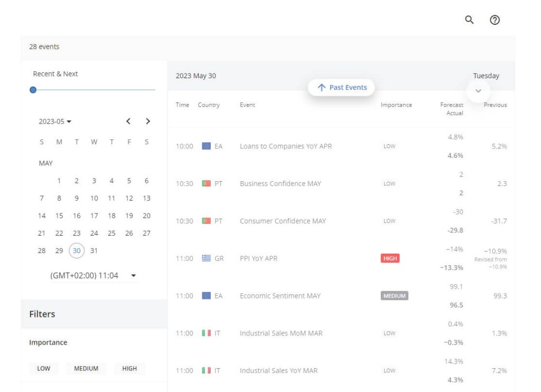This screenshot has height=392, width=541.
Task: Click the Greece flag on PPI row
Action: (206, 258)
